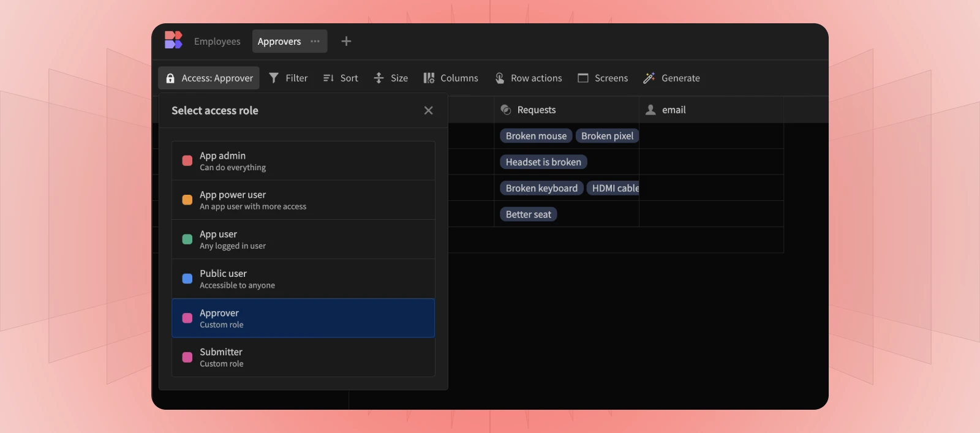
Task: Open the Better seat request tag
Action: point(529,214)
